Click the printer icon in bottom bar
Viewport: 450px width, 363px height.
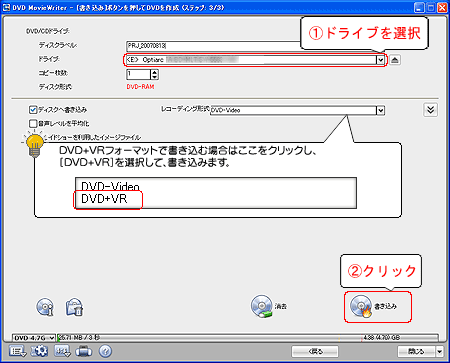[x=83, y=351]
